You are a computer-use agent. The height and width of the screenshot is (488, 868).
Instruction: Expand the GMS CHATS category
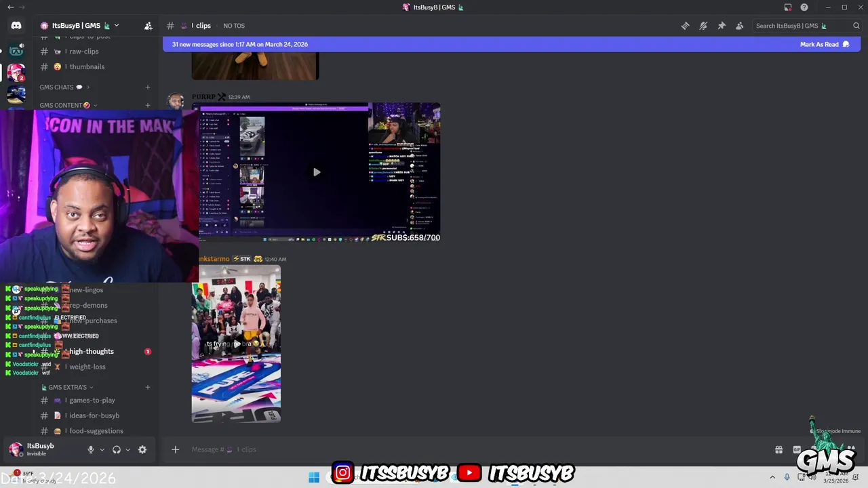(64, 87)
